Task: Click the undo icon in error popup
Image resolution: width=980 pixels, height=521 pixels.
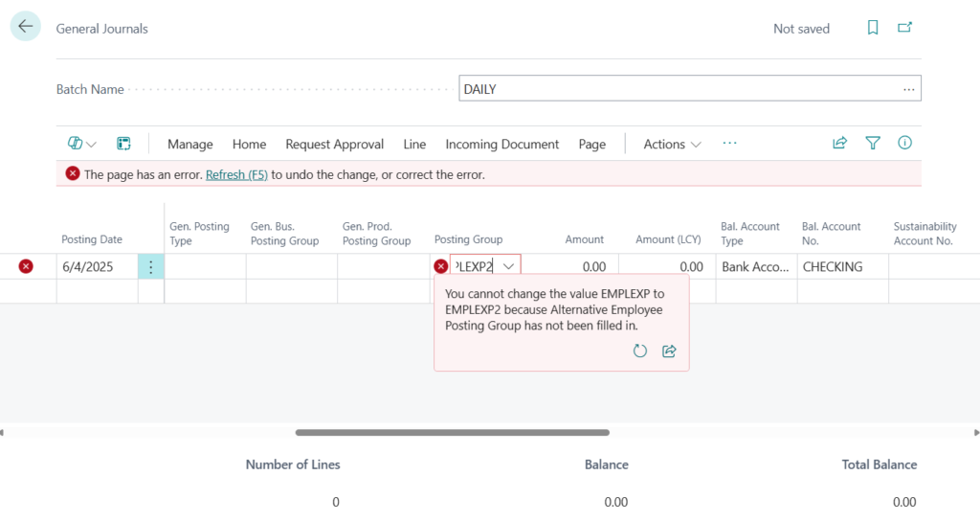Action: [x=640, y=351]
